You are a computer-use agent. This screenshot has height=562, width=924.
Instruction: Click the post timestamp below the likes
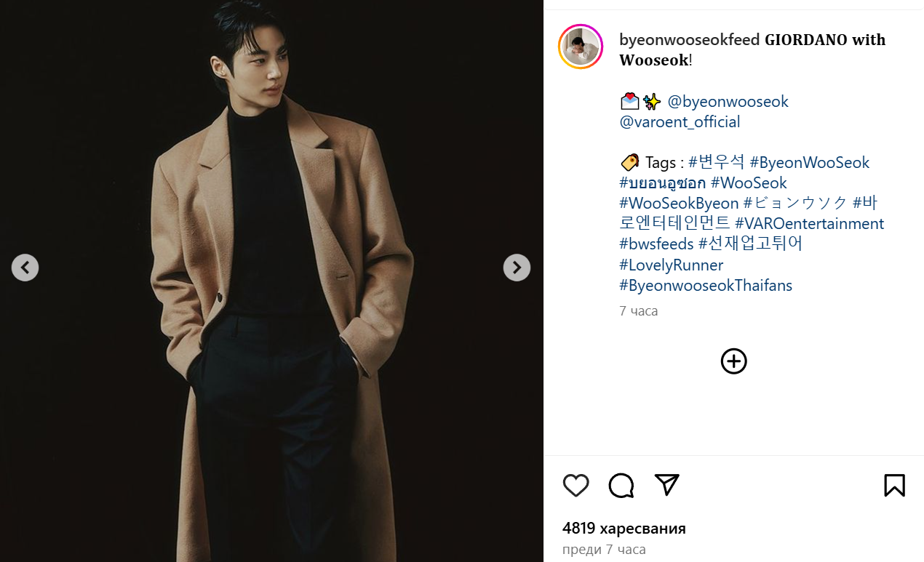point(603,550)
